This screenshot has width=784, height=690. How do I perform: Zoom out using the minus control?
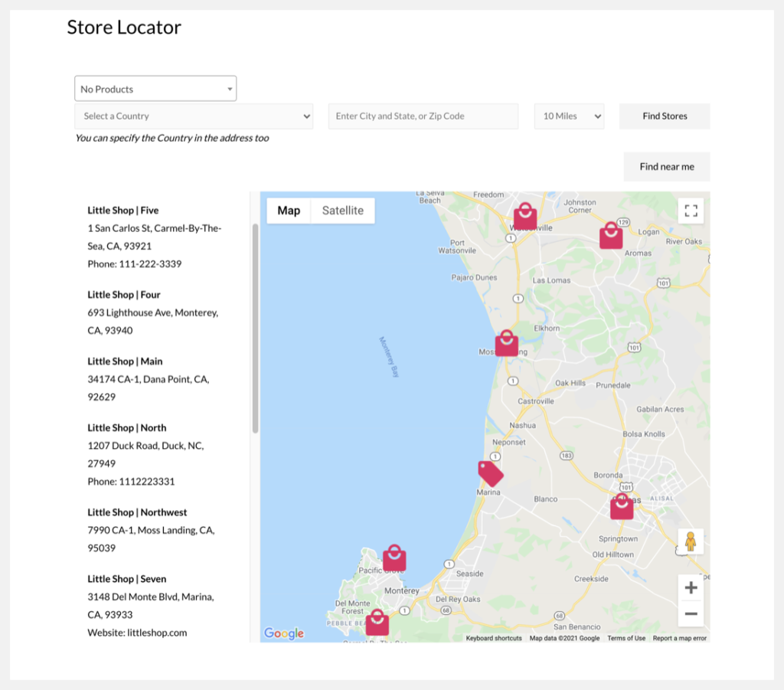(x=690, y=613)
